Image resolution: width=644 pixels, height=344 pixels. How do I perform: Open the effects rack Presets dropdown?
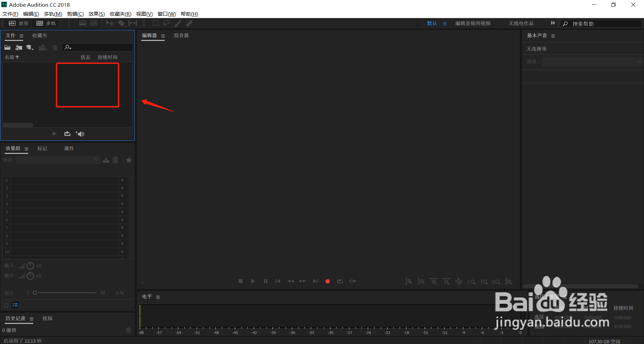58,160
